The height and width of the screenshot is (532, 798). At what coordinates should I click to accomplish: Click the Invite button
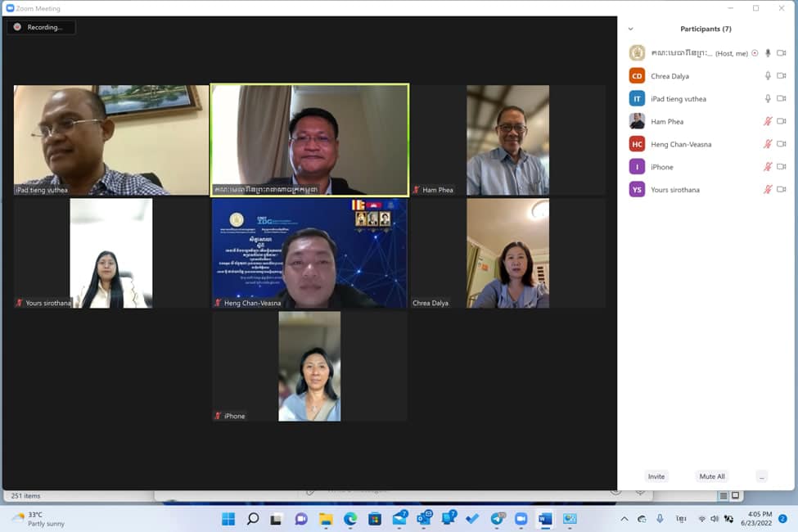pyautogui.click(x=656, y=476)
